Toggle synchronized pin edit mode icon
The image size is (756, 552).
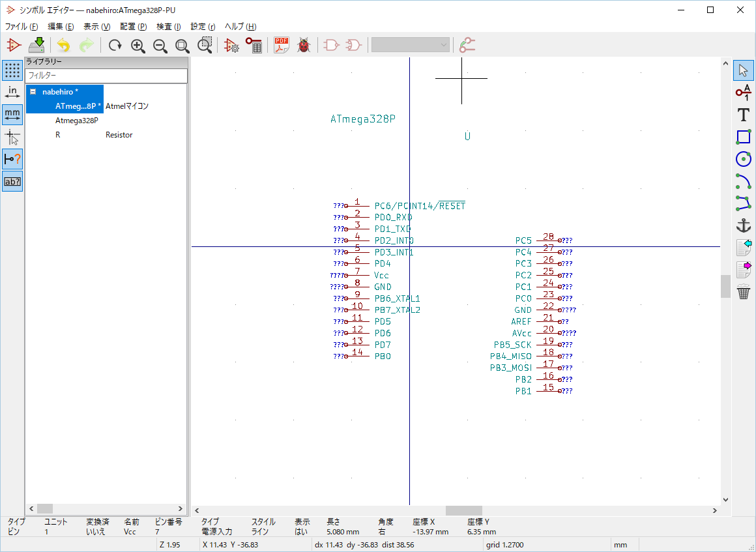[467, 46]
